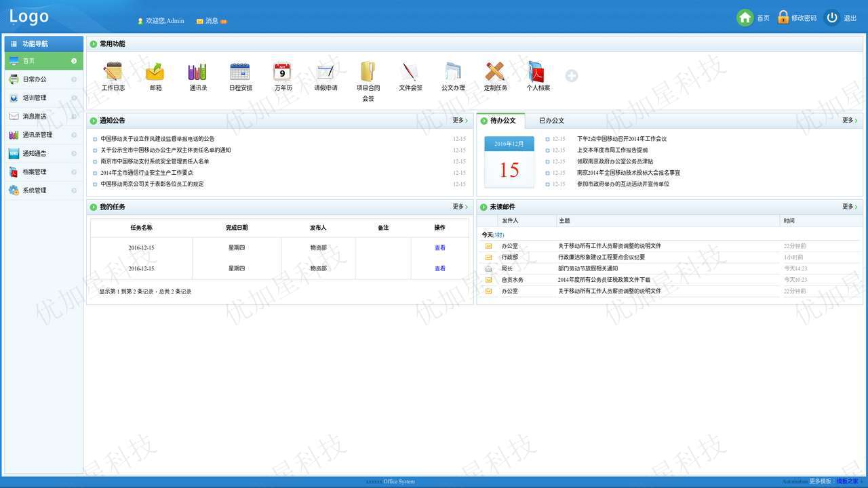Open the 邮箱 mailbox icon

tap(155, 72)
